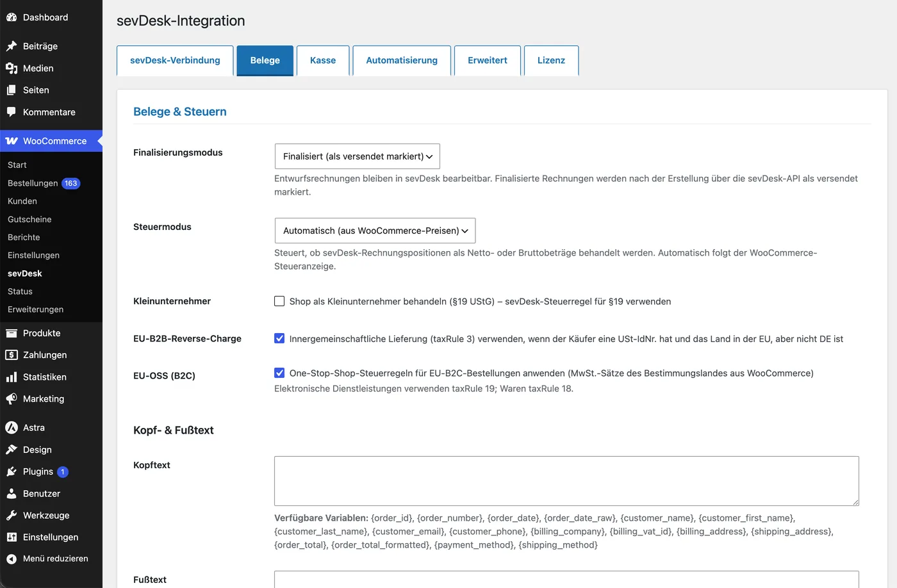The width and height of the screenshot is (897, 588).
Task: Click the Design paintbrush icon
Action: (x=12, y=450)
